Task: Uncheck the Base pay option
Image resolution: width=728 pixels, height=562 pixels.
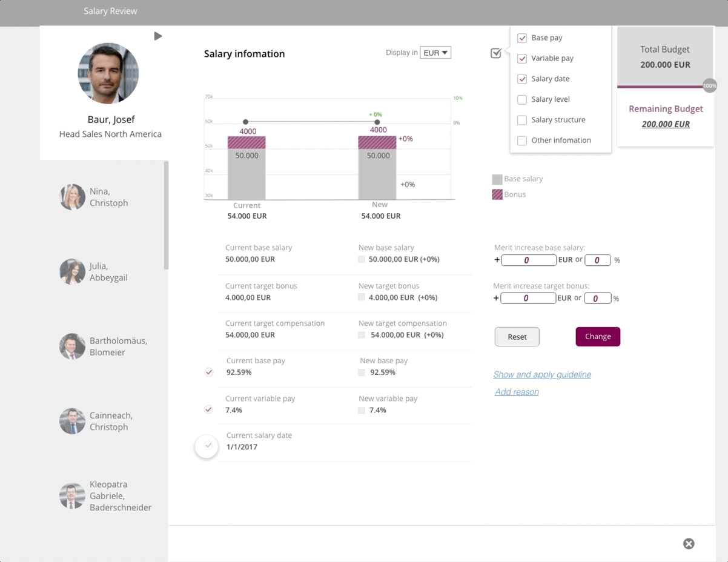Action: point(522,38)
